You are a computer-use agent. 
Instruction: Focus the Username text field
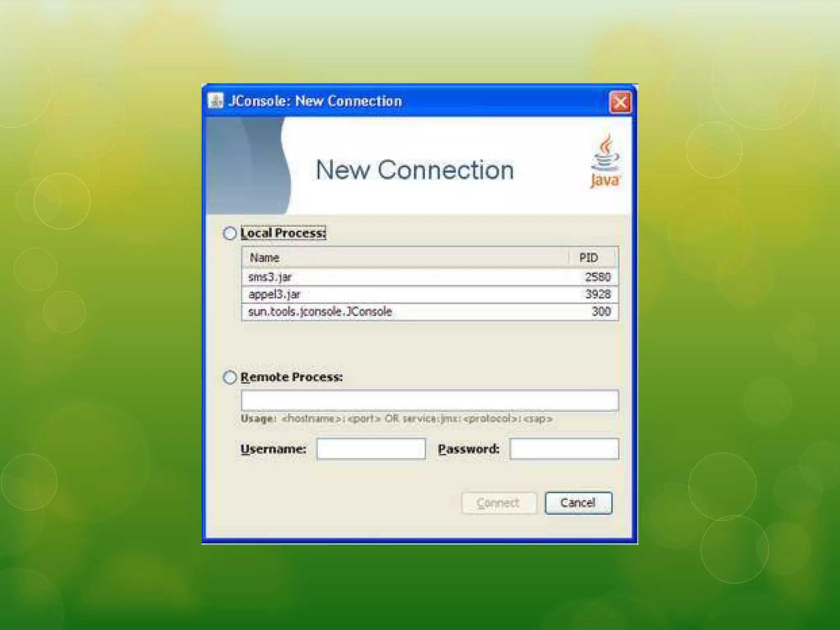coord(371,449)
